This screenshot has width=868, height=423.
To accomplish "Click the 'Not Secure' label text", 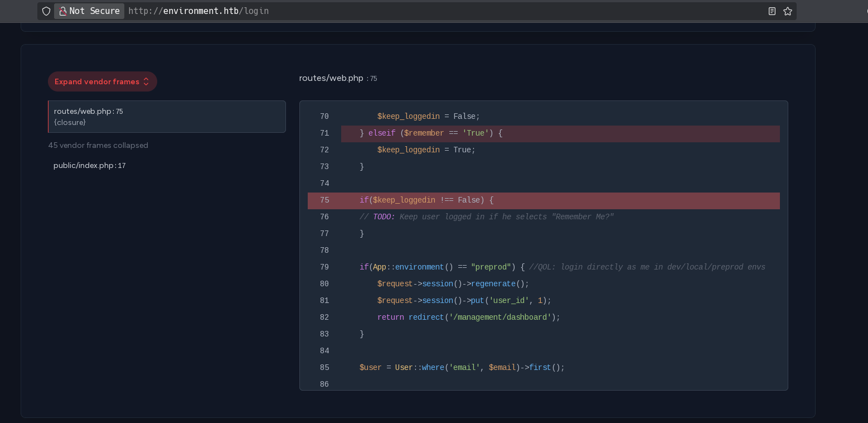I will click(95, 11).
